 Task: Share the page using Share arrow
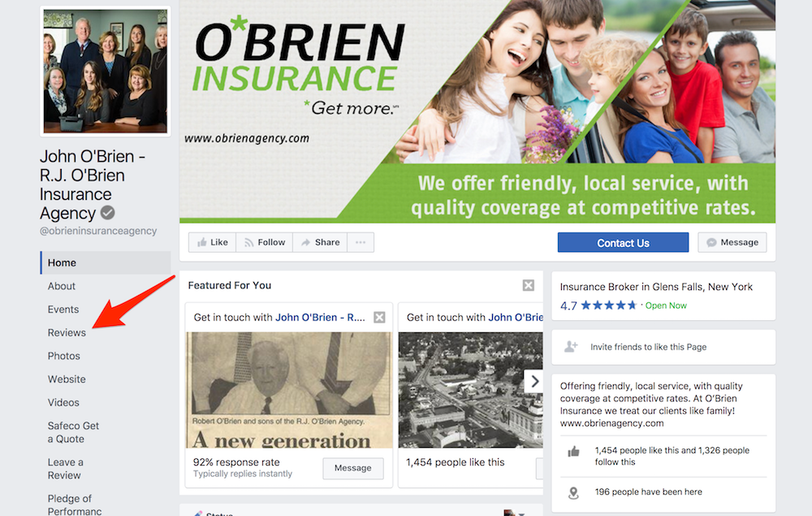pos(321,242)
